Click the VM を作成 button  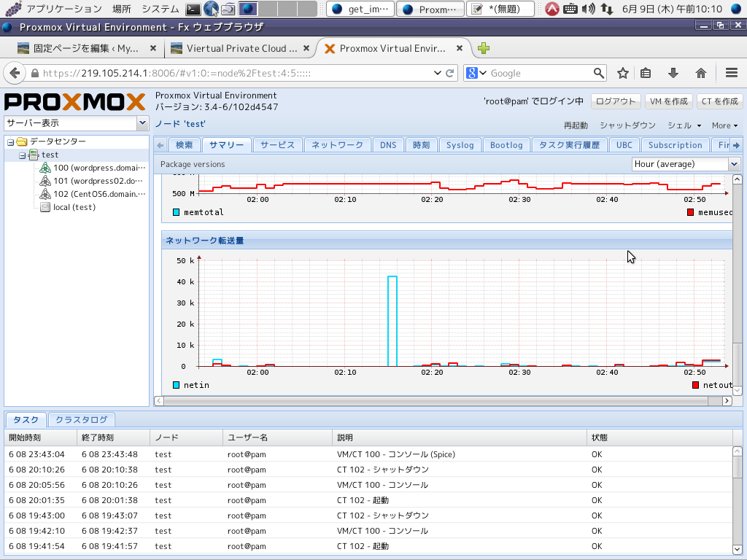(x=668, y=101)
